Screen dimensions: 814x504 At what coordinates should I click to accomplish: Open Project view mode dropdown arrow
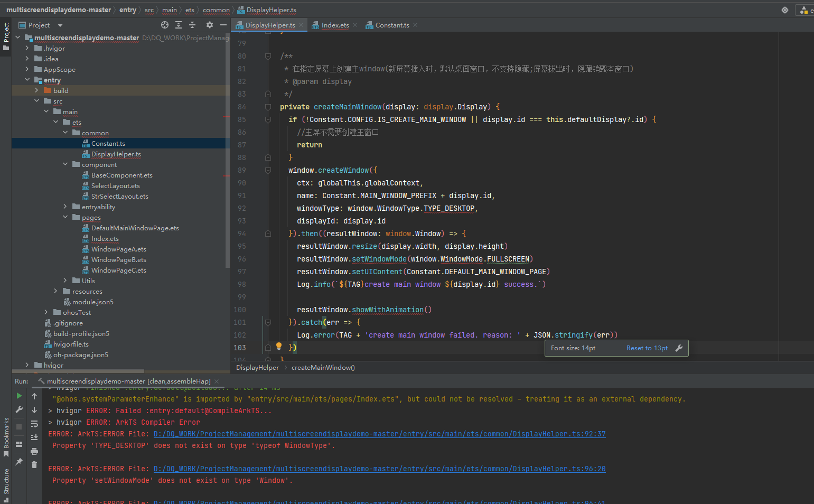point(60,25)
